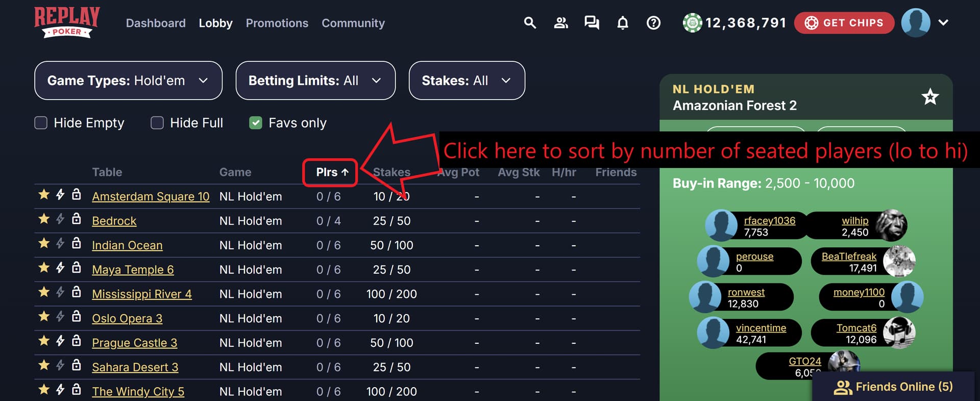Open the chat messages icon
Viewport: 980px width, 401px height.
[592, 23]
